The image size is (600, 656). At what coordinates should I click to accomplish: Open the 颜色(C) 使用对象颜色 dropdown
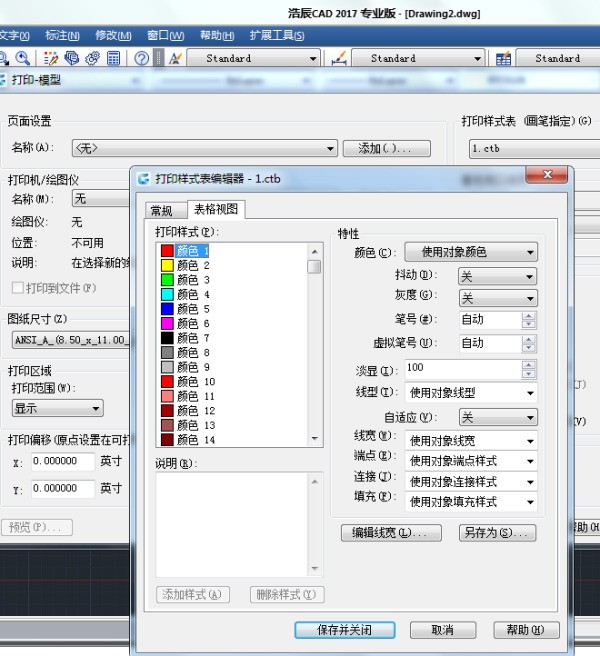(x=471, y=252)
